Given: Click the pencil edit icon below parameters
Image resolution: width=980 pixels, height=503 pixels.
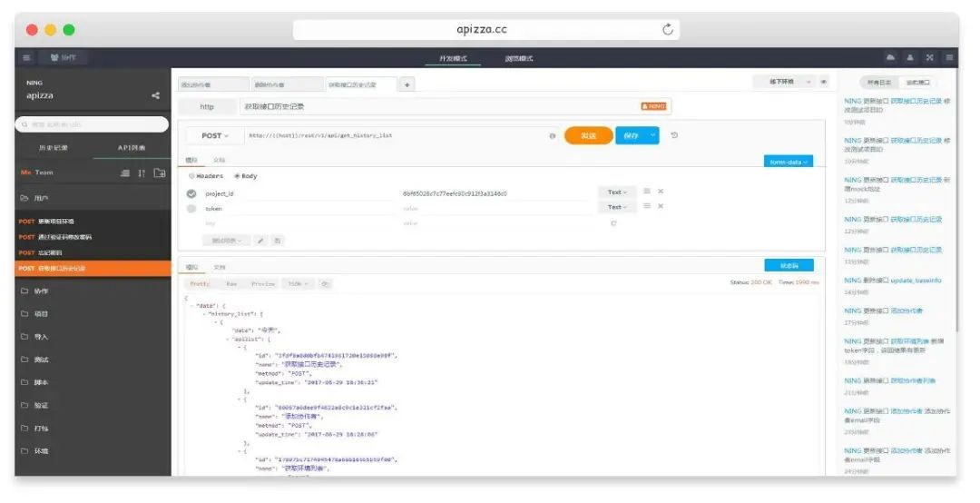Looking at the screenshot, I should (260, 241).
